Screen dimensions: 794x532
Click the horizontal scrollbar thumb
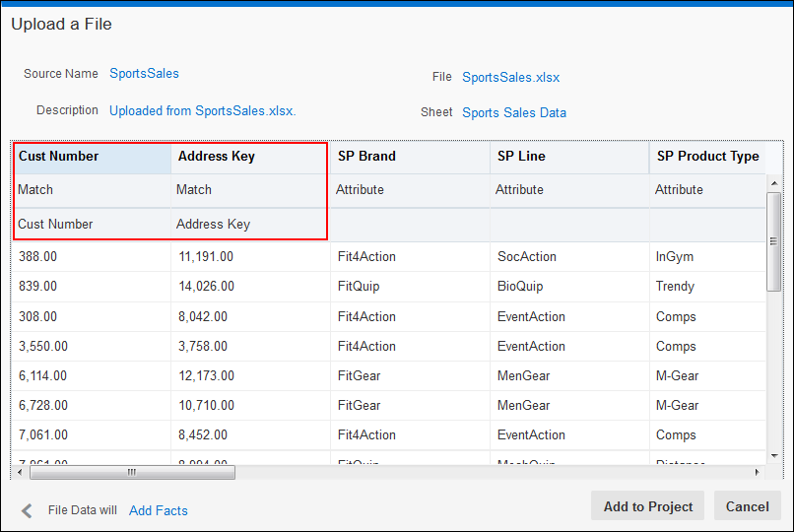132,472
